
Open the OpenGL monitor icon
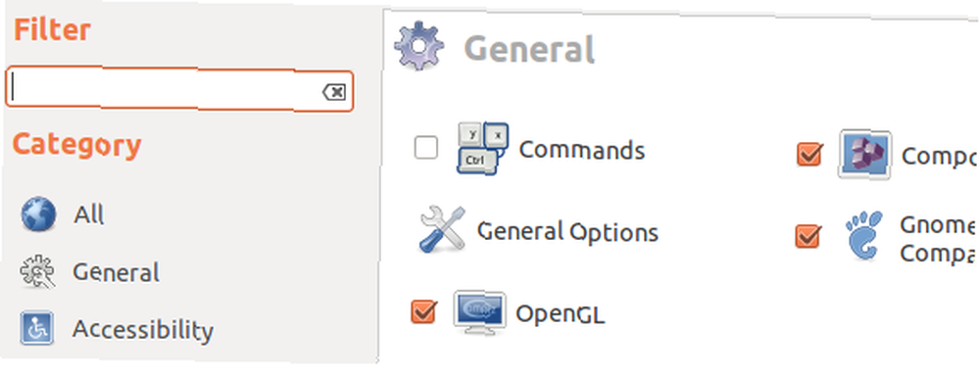coord(479,312)
